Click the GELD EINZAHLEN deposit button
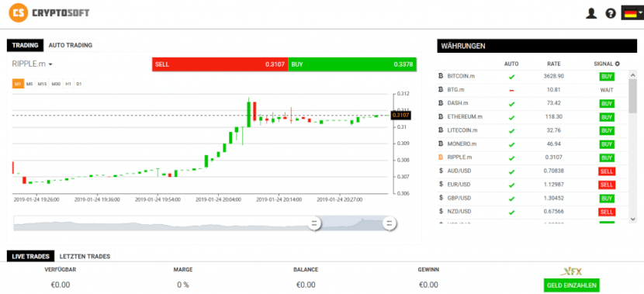 [571, 285]
